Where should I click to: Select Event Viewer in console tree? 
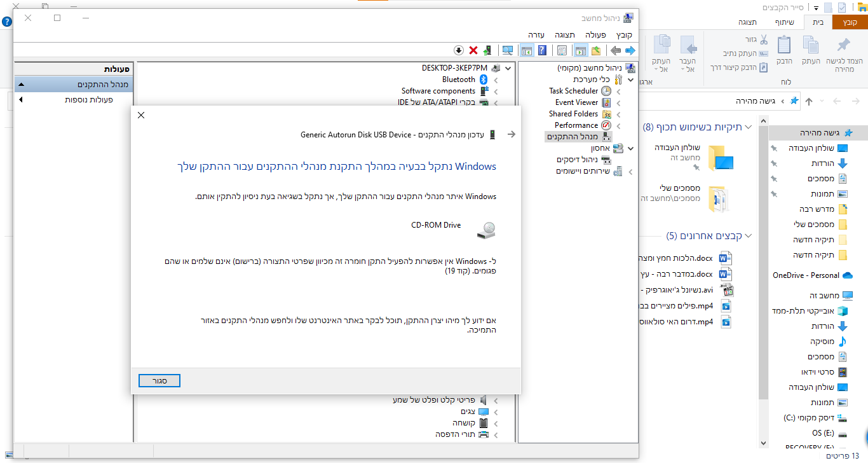[576, 102]
